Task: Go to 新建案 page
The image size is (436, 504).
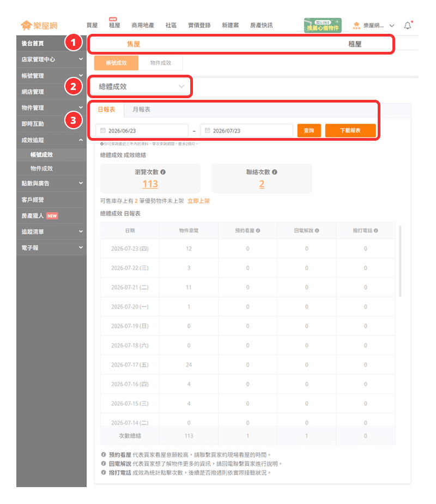Action: tap(230, 26)
